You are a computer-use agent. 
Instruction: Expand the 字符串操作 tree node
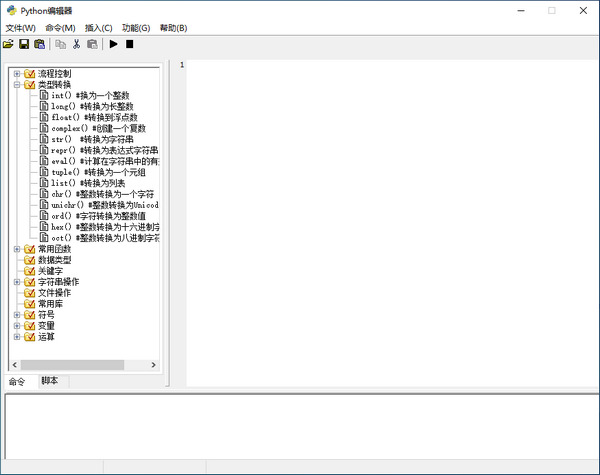(x=17, y=282)
